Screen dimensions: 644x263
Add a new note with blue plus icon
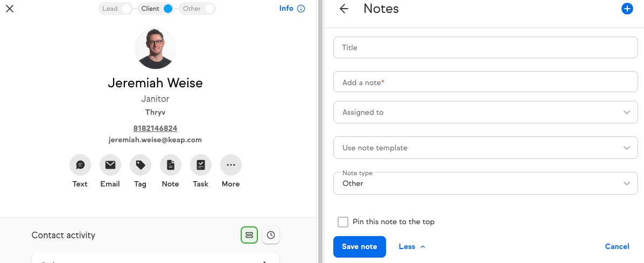(627, 9)
